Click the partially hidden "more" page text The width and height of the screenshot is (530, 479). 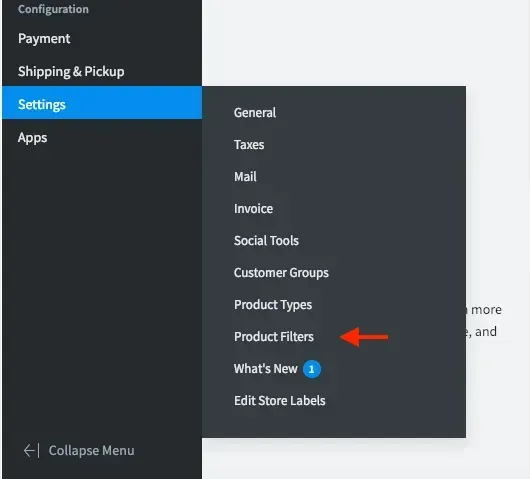pyautogui.click(x=486, y=310)
